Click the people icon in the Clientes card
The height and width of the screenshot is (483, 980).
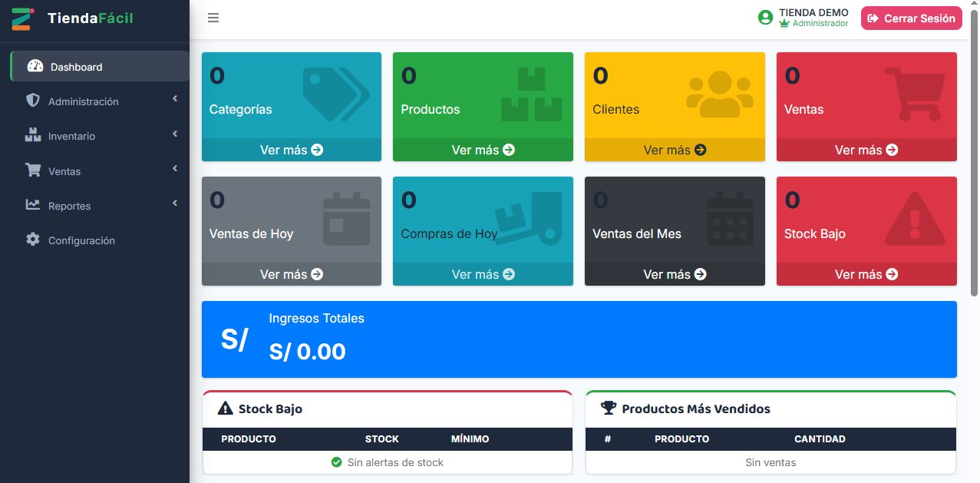pyautogui.click(x=720, y=94)
